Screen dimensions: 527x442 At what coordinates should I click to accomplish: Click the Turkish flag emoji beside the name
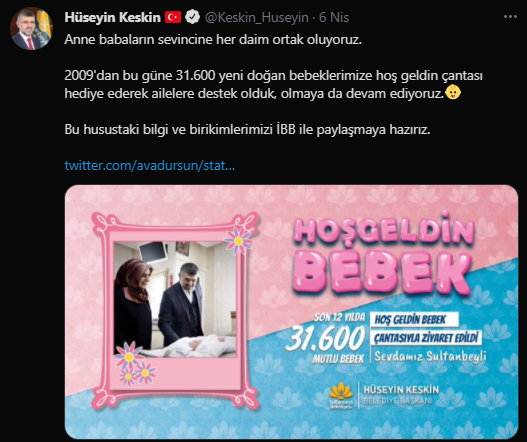[x=173, y=17]
